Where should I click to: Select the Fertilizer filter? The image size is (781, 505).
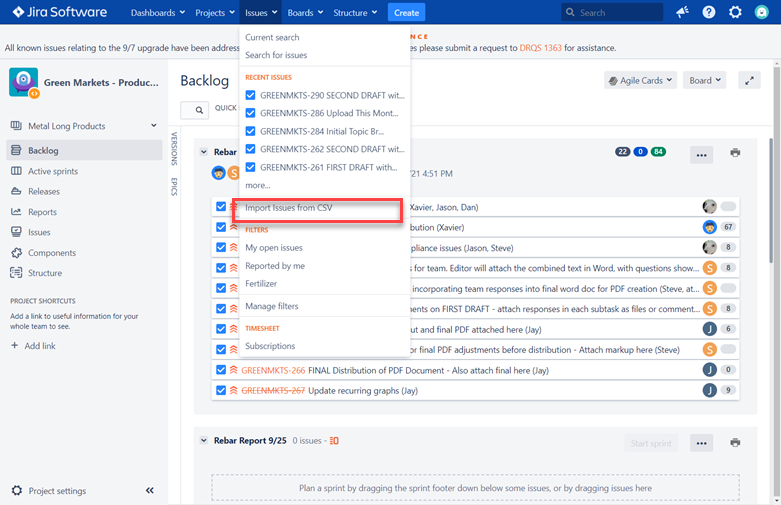[261, 284]
